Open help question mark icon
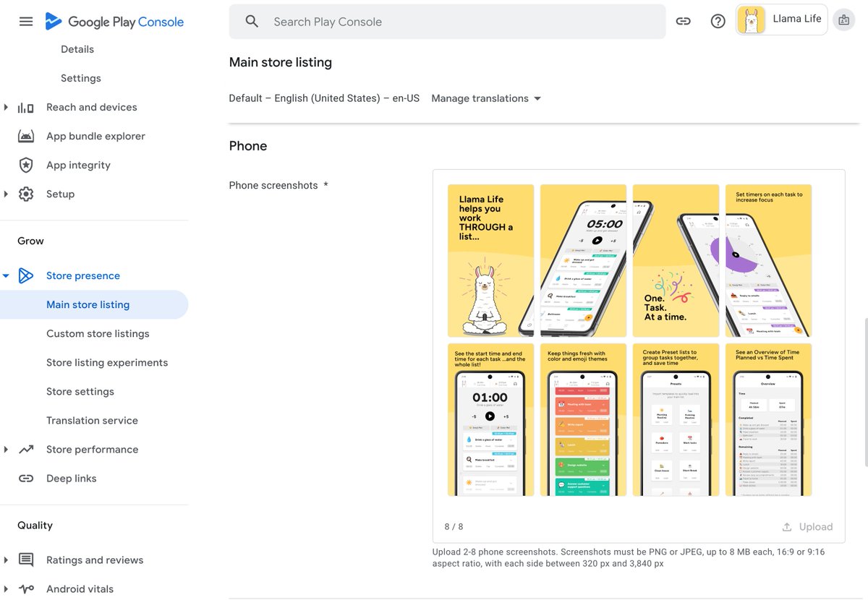868x600 pixels. pos(718,22)
